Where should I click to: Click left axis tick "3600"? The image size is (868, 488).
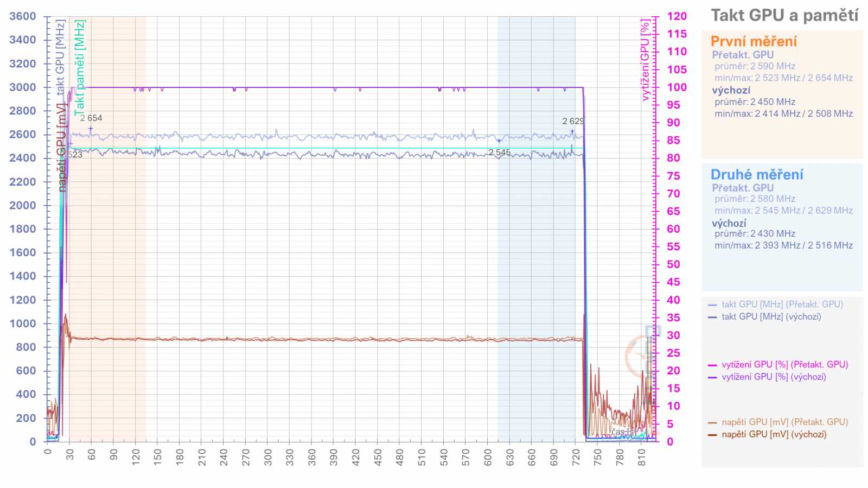tap(23, 16)
